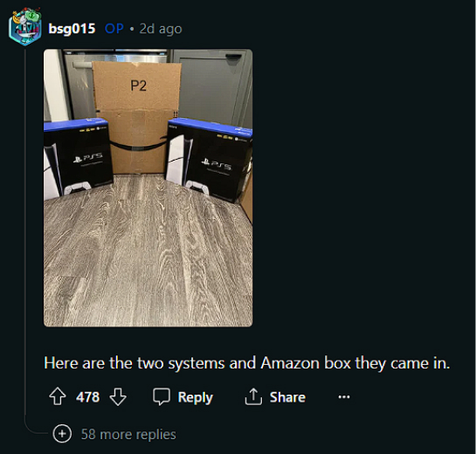Click the Share button text
The height and width of the screenshot is (454, 476).
coord(287,397)
